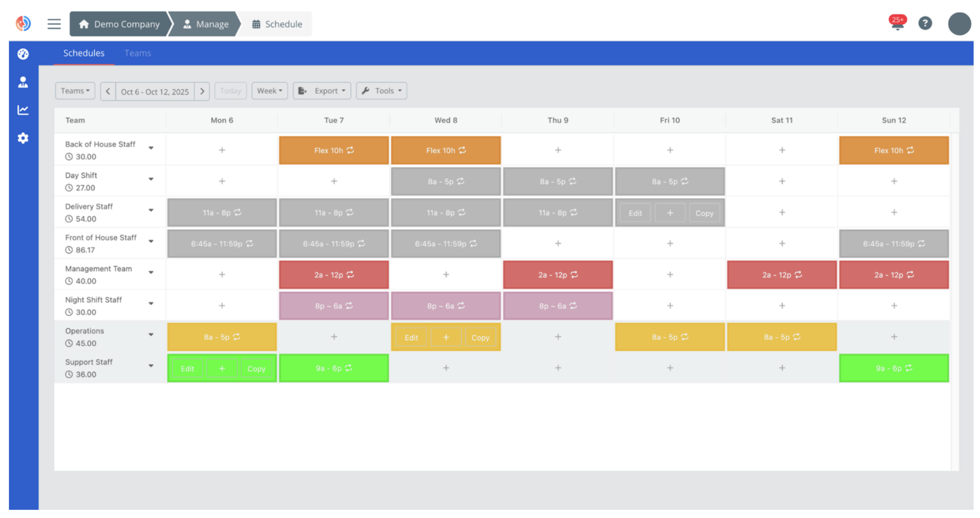
Task: Go to next week with the right arrow
Action: 202,91
